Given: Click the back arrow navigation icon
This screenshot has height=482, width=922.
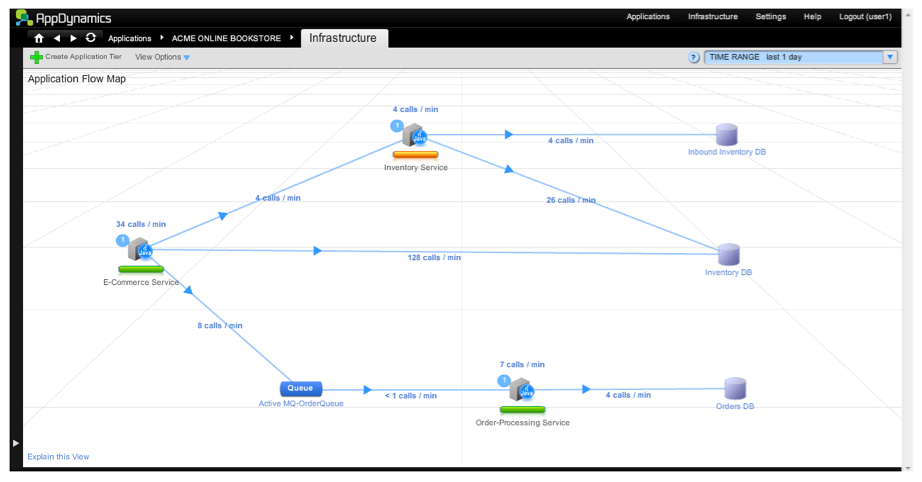Looking at the screenshot, I should [x=57, y=38].
